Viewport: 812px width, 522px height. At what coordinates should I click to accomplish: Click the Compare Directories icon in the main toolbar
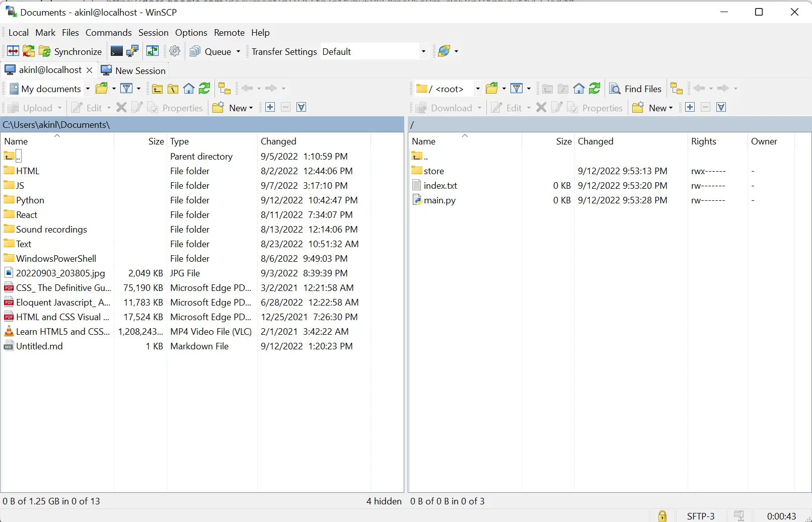coord(13,51)
